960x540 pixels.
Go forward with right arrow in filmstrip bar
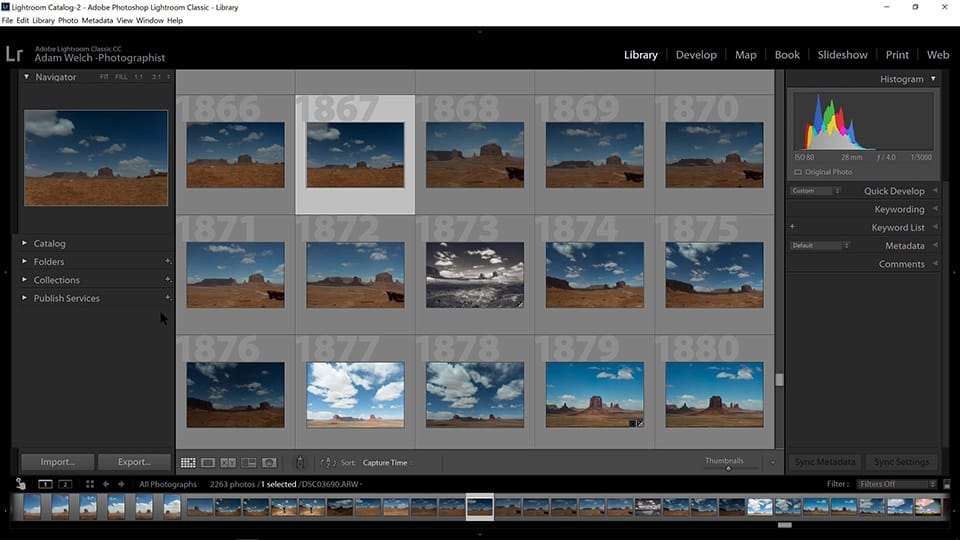tap(121, 484)
